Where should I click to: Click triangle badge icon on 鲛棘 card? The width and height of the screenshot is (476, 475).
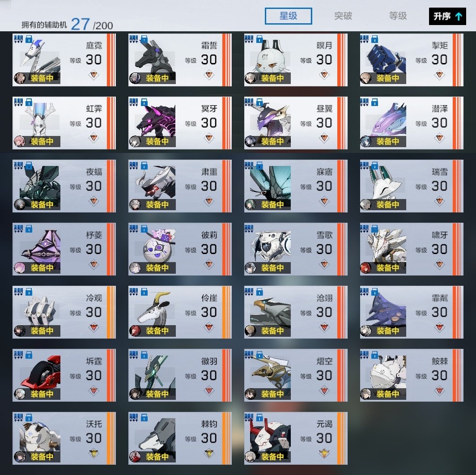[x=439, y=390]
